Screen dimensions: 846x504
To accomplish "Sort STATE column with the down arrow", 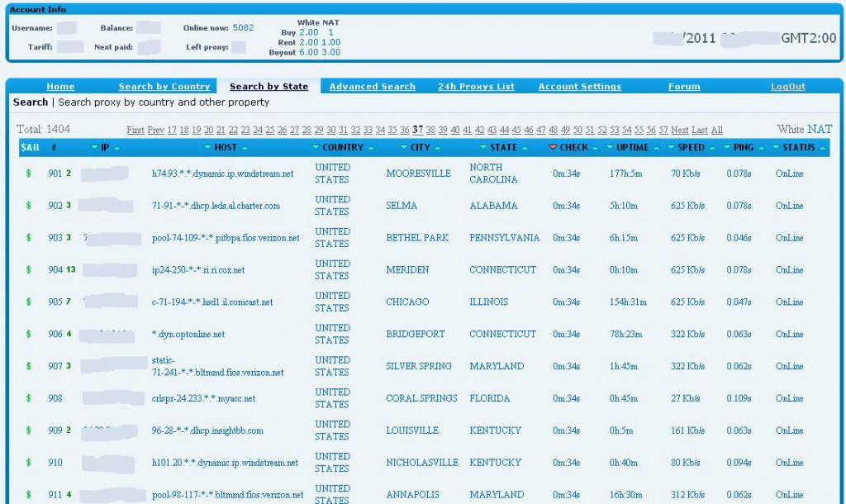I will coord(483,147).
